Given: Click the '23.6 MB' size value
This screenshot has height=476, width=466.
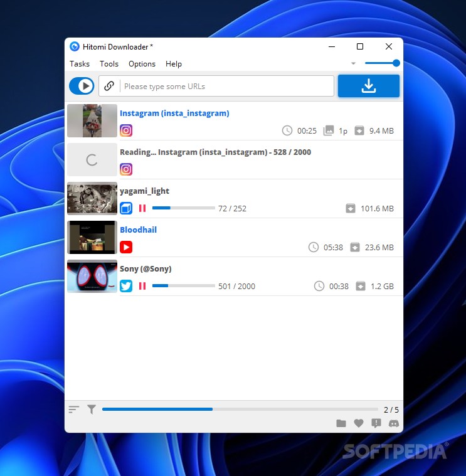Looking at the screenshot, I should point(379,248).
